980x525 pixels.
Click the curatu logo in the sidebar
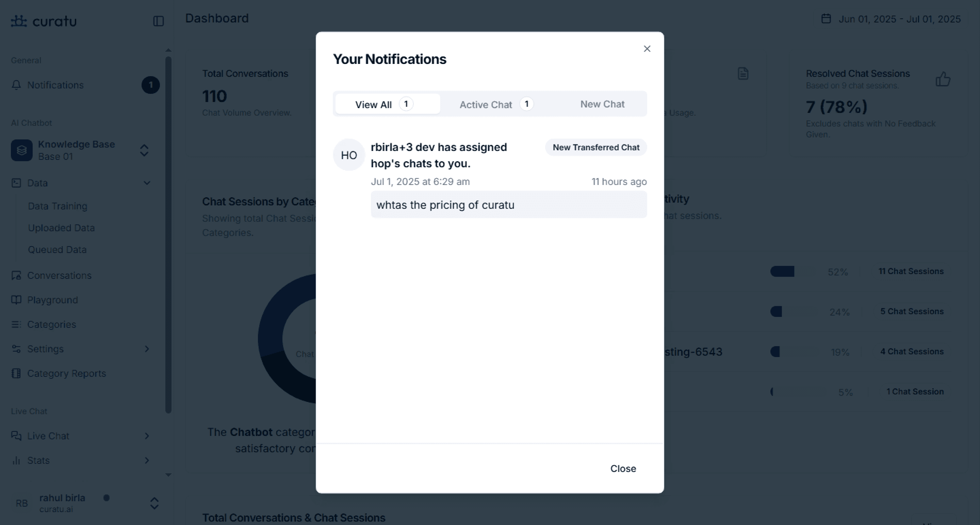(x=44, y=21)
